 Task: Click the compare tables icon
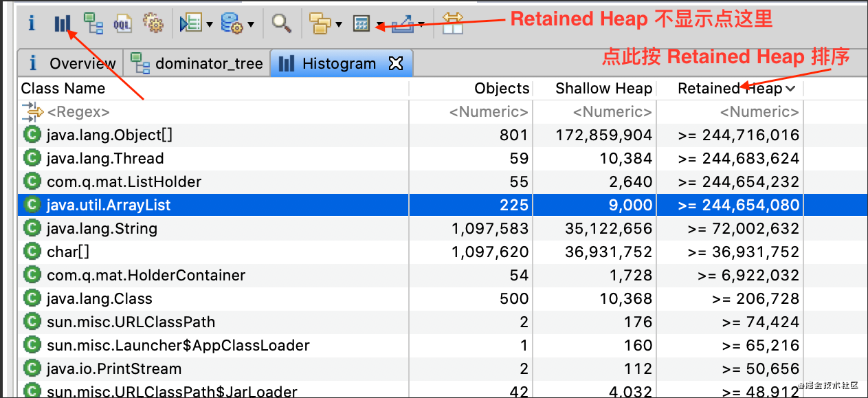(452, 23)
